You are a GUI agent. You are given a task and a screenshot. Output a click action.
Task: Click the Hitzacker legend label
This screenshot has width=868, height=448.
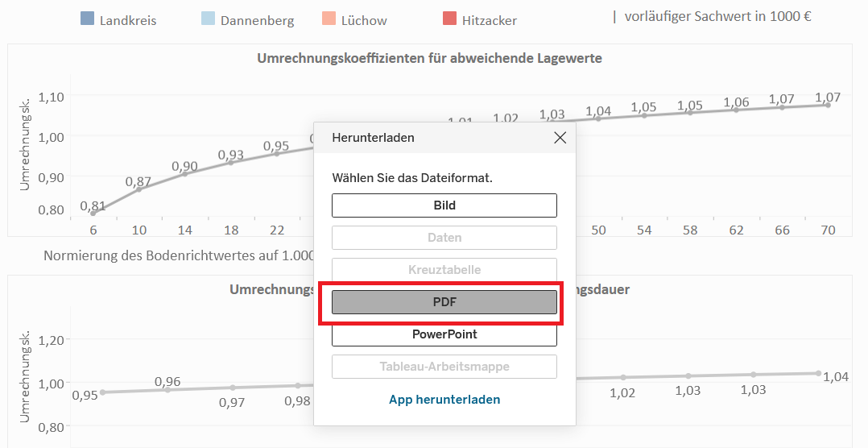pos(490,20)
